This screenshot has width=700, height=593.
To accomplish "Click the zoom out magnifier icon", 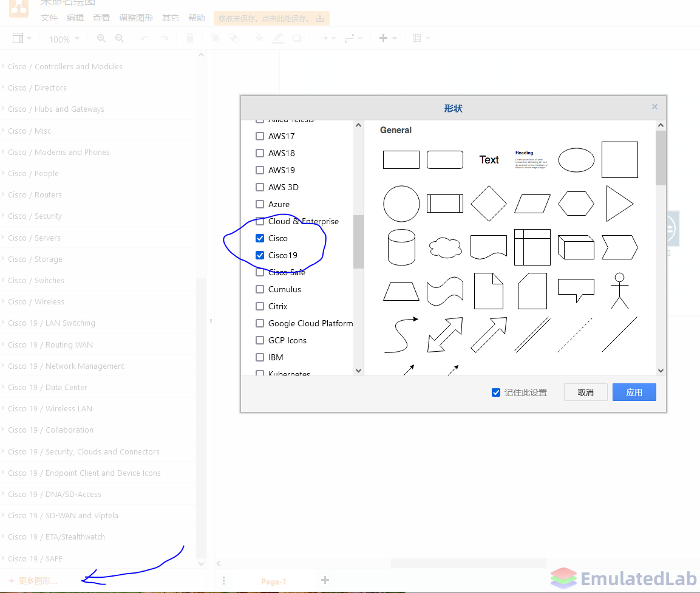I will (x=120, y=38).
